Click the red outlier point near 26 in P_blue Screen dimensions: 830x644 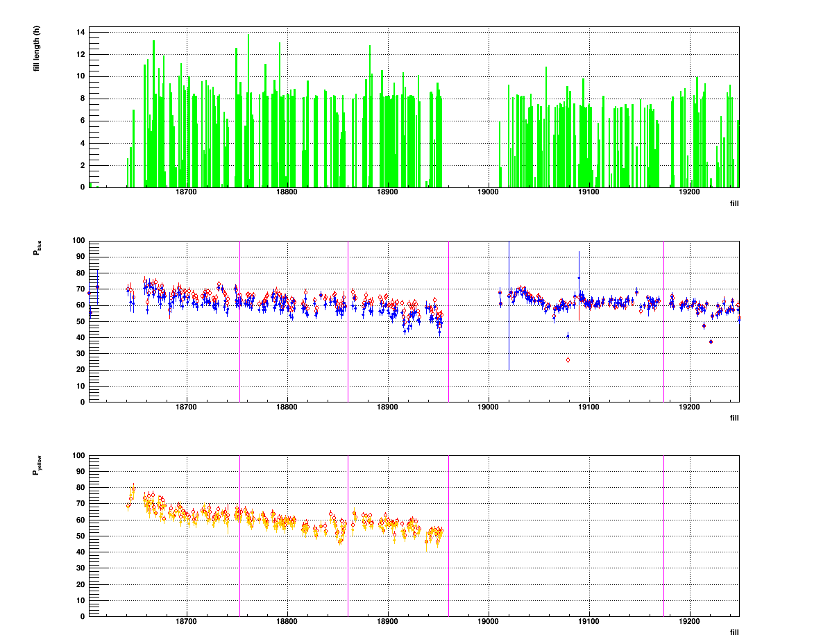[x=568, y=360]
